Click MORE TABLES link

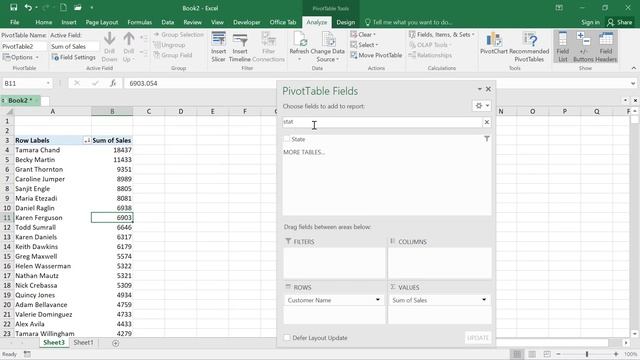[x=304, y=152]
